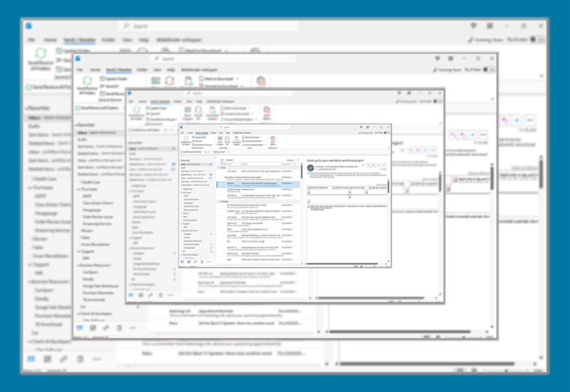Click Send All button in second window
This screenshot has height=392, width=570.
110,86
